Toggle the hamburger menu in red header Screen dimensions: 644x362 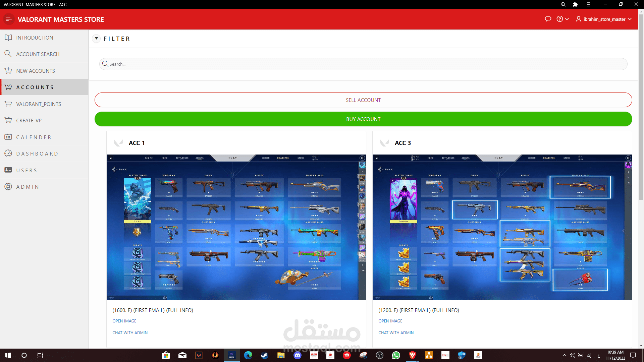pos(9,19)
